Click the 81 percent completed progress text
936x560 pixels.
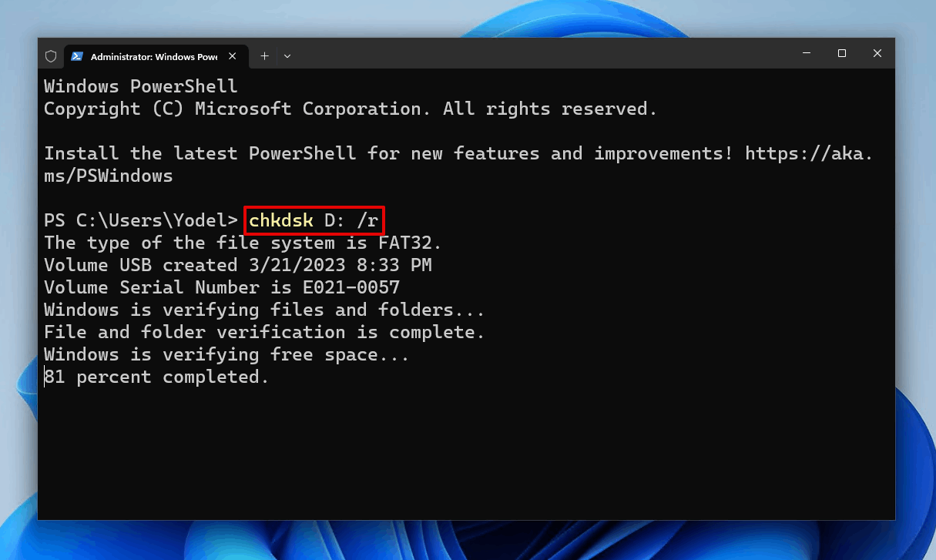point(156,377)
